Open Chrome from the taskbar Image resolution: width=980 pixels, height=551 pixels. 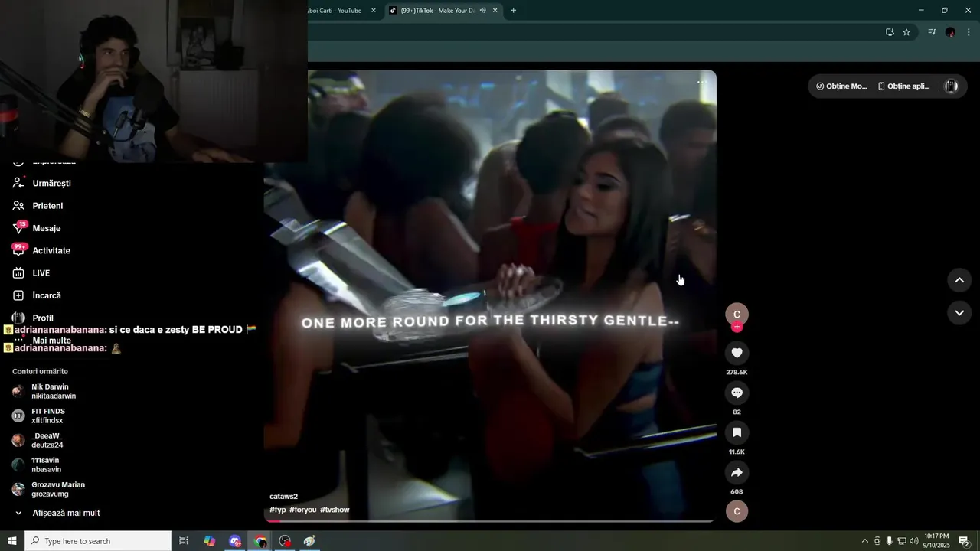[x=260, y=541]
